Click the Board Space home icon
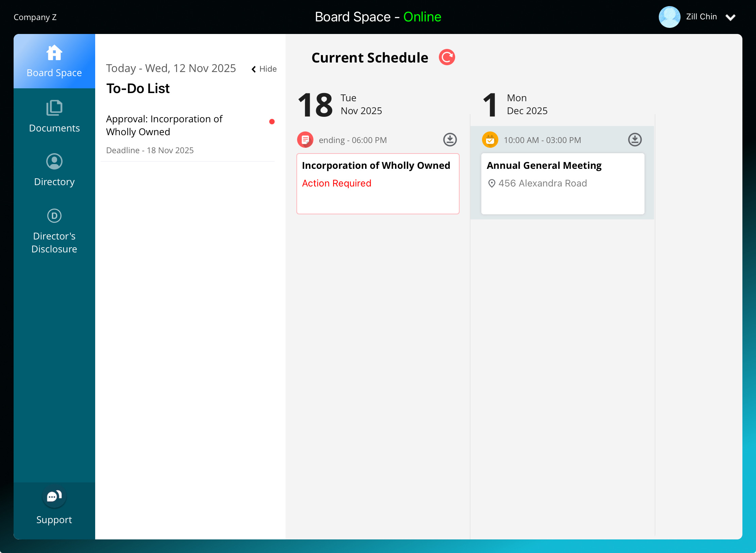Image resolution: width=756 pixels, height=553 pixels. (54, 53)
